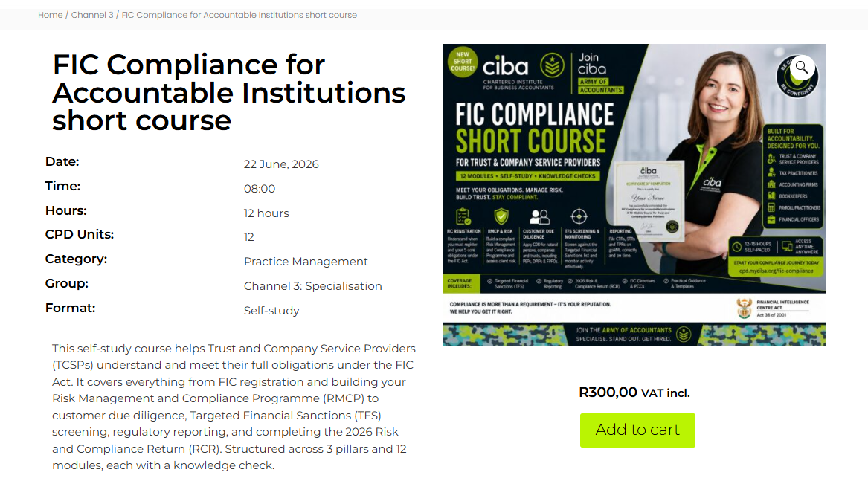Screen dimensions: 868x478
Task: Click the Channel 3: Specialisation group value
Action: click(313, 286)
